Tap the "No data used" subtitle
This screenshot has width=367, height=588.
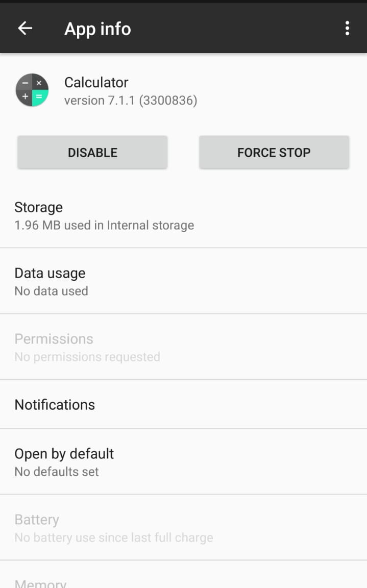[x=51, y=291]
